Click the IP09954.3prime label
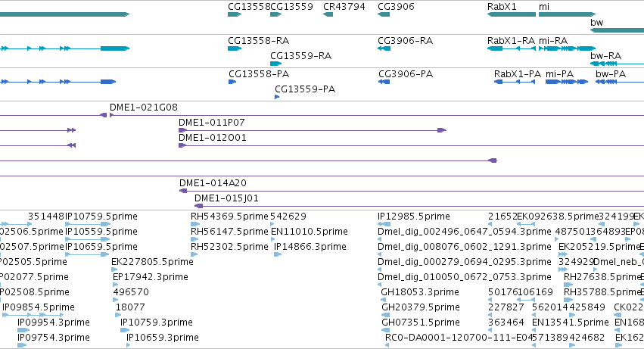644x349 pixels. (x=54, y=323)
